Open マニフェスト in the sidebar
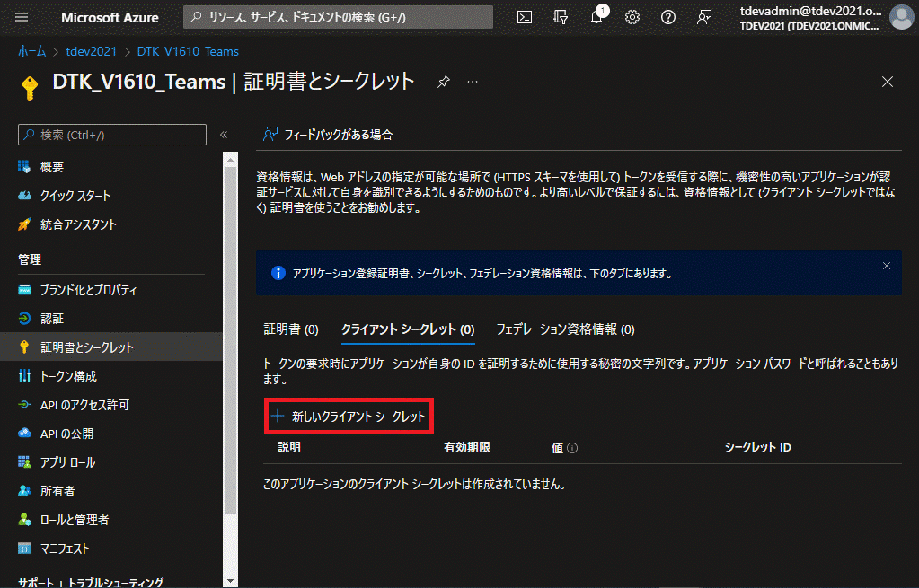The height and width of the screenshot is (588, 919). click(x=65, y=549)
